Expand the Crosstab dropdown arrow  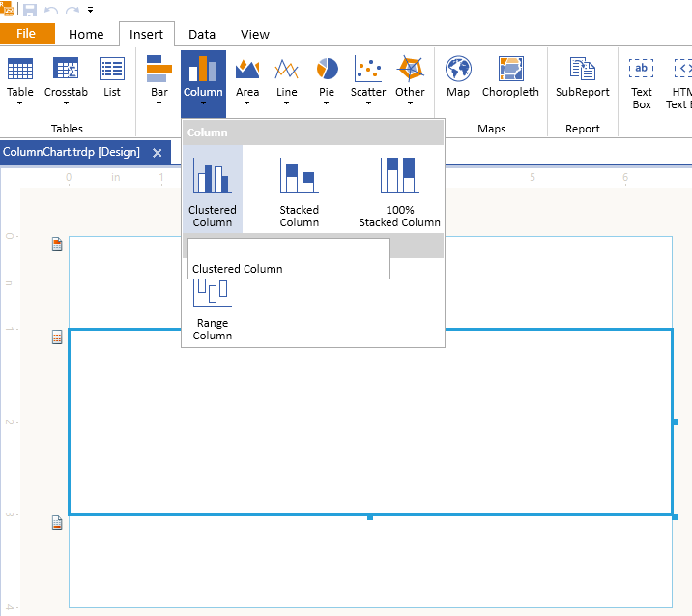tap(66, 103)
